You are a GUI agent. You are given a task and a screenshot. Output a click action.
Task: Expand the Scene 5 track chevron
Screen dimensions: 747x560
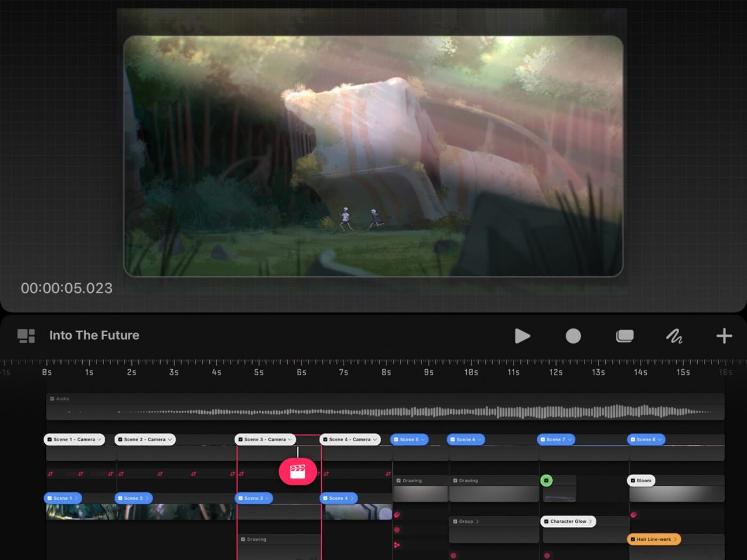(422, 439)
